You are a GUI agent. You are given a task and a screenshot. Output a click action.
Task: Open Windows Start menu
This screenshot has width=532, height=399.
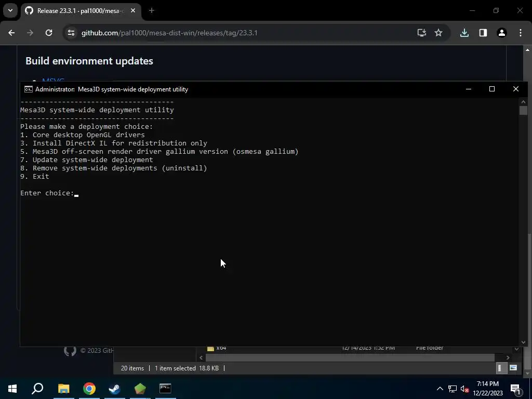[12, 389]
